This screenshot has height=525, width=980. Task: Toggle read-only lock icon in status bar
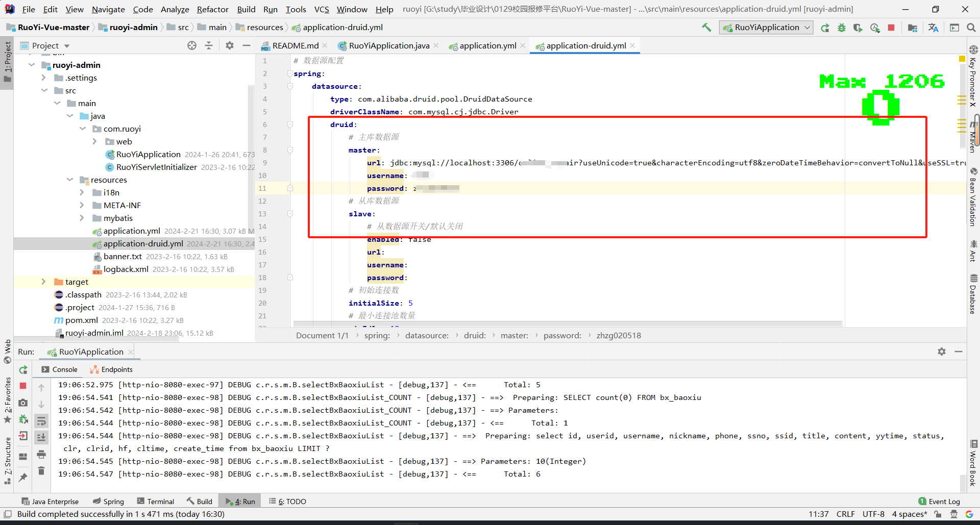(x=938, y=514)
